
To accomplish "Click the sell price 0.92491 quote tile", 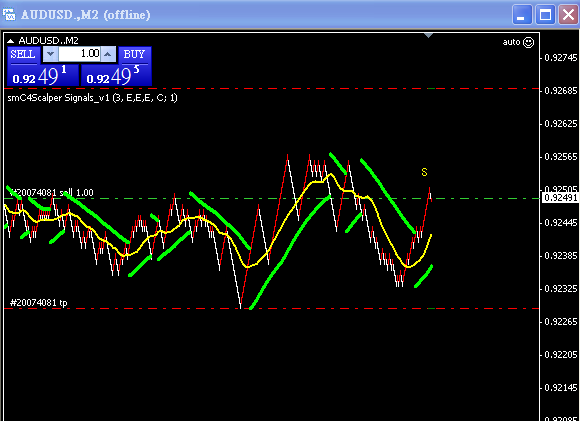I will point(43,75).
